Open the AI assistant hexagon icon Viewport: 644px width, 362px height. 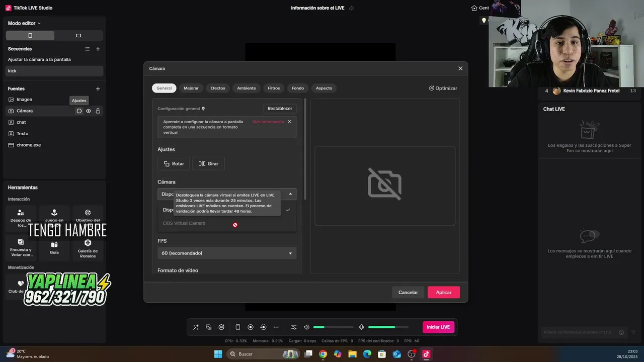221,327
